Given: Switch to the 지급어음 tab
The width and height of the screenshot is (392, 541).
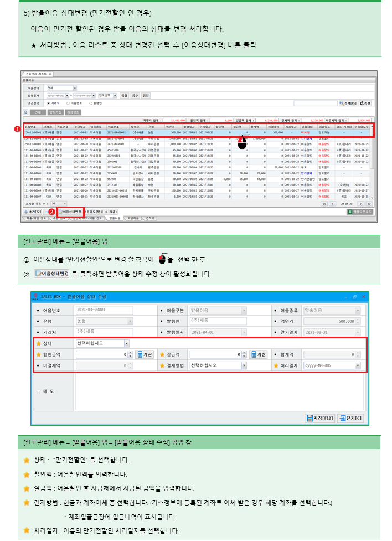Looking at the screenshot, I should pyautogui.click(x=146, y=218).
